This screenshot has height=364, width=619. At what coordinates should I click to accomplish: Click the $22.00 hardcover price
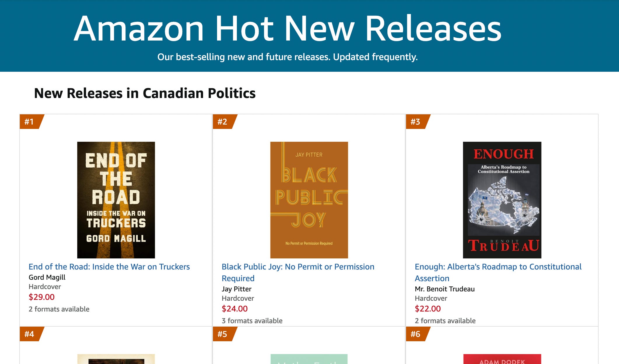(x=428, y=309)
